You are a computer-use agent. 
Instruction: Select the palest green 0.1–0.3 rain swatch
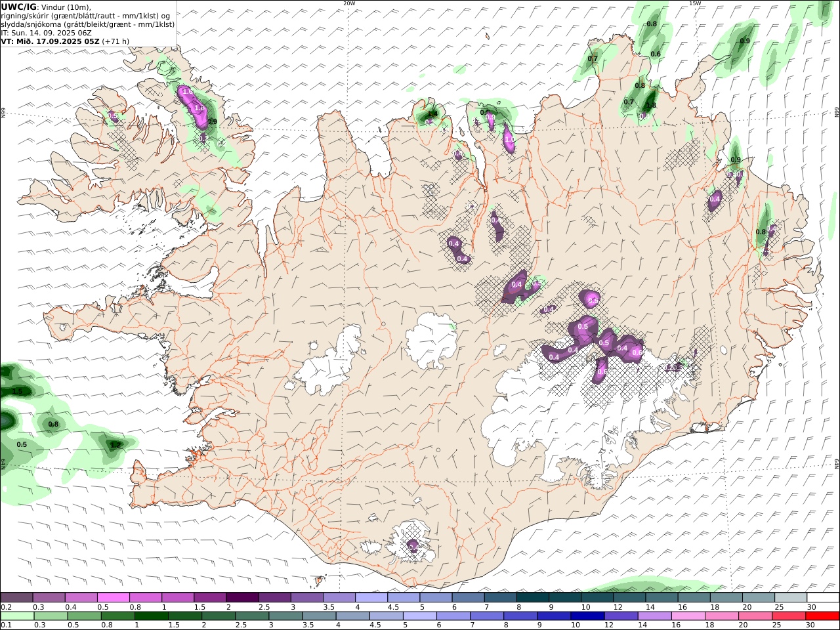click(16, 616)
